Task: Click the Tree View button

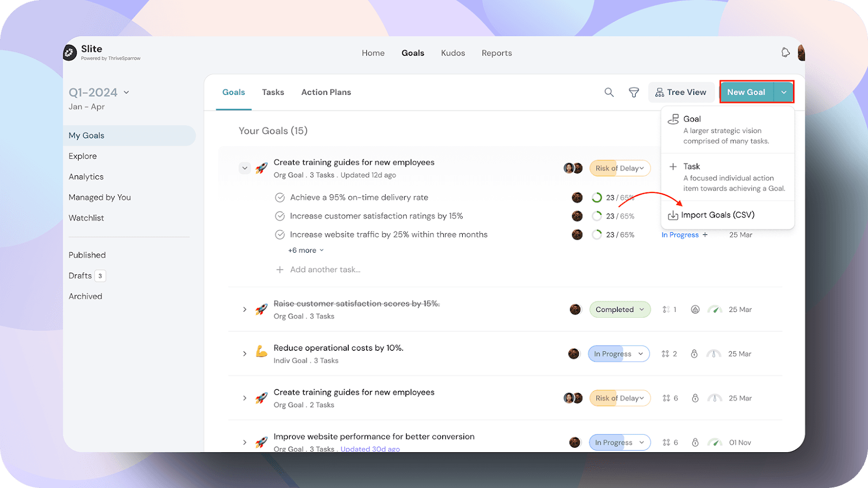Action: (681, 92)
